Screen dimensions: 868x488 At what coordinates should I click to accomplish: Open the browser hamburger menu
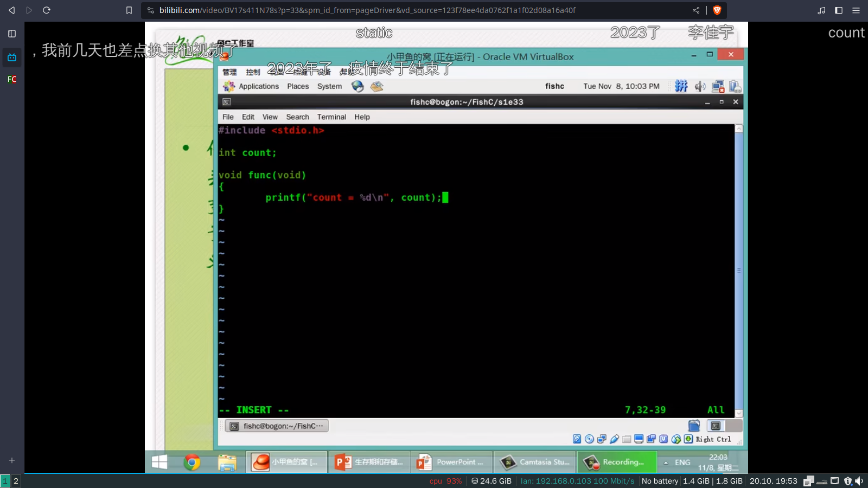pos(856,10)
